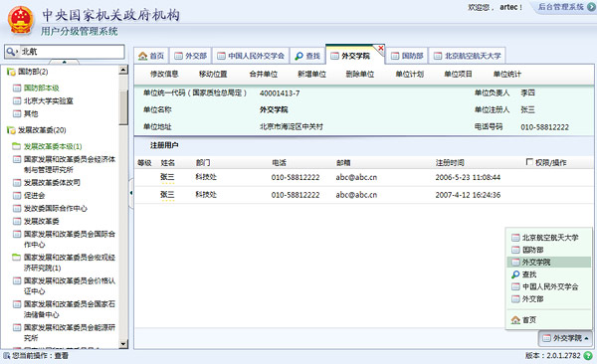Click tree scrollbar down arrow
This screenshot has height=364, width=597.
[x=123, y=344]
